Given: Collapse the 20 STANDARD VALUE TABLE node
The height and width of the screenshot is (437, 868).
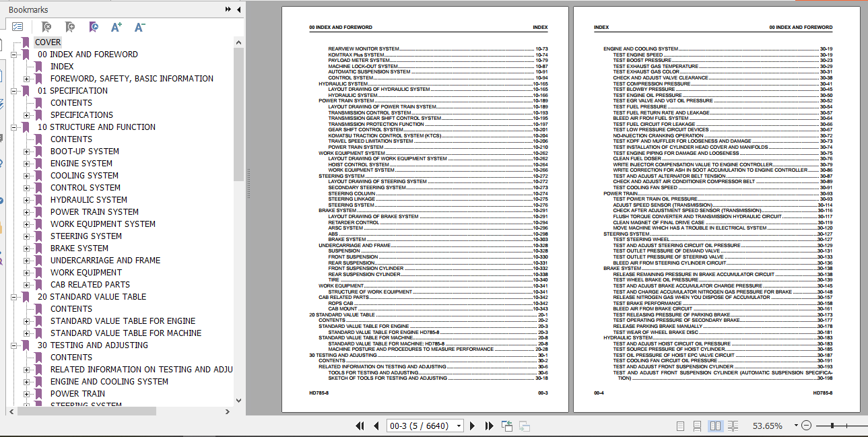Looking at the screenshot, I should [x=14, y=297].
